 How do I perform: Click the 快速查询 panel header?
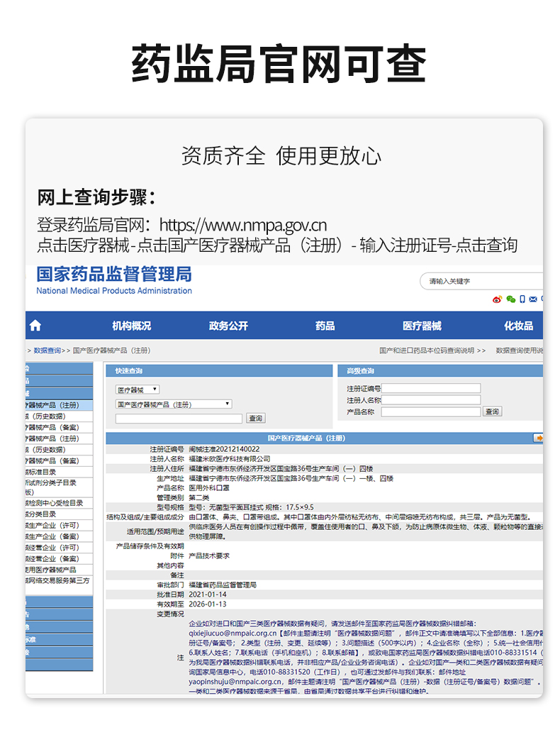click(x=219, y=371)
